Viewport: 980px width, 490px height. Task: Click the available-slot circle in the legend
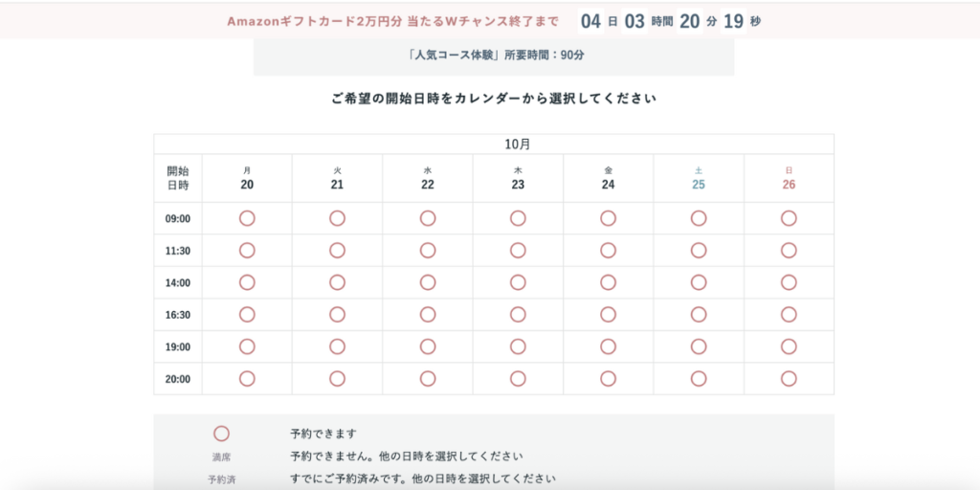221,434
